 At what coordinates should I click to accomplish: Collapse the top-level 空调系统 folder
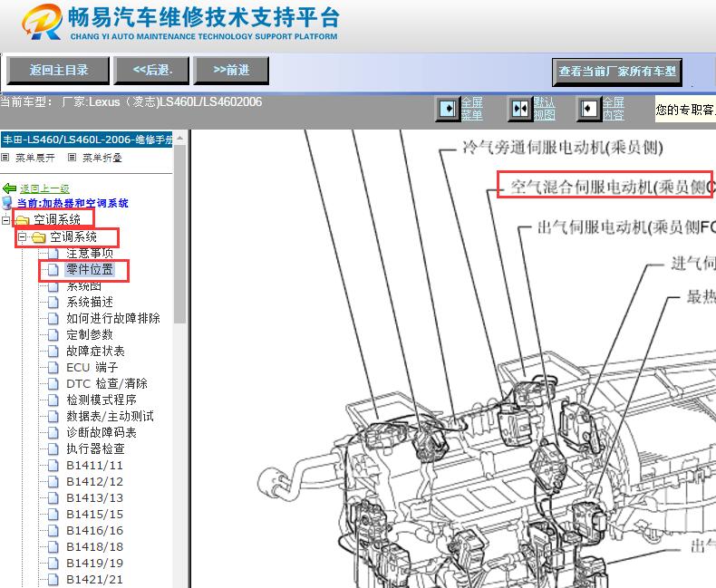(5, 220)
